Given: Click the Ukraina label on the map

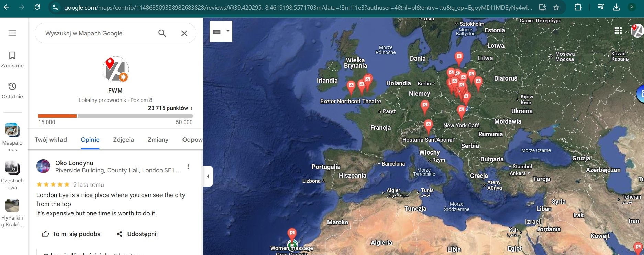Looking at the screenshot, I should (522, 111).
